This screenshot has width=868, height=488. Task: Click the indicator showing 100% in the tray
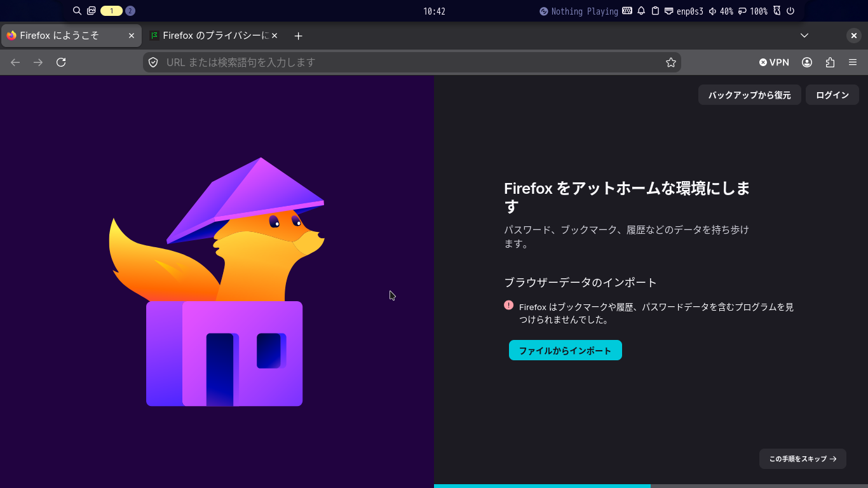(x=752, y=11)
